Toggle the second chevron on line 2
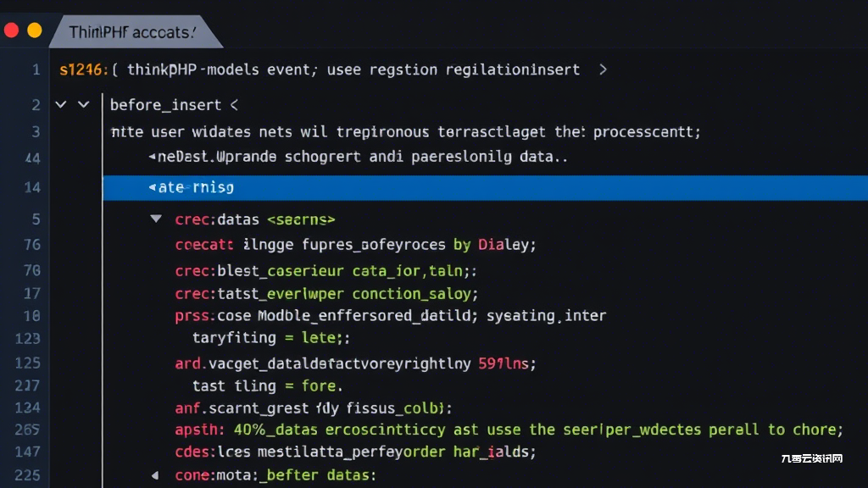The image size is (868, 488). tap(84, 104)
